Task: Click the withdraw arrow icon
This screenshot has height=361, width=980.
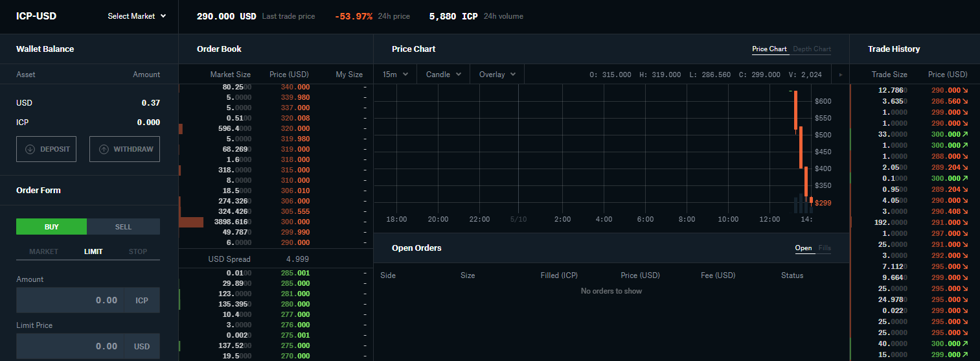Action: coord(104,149)
